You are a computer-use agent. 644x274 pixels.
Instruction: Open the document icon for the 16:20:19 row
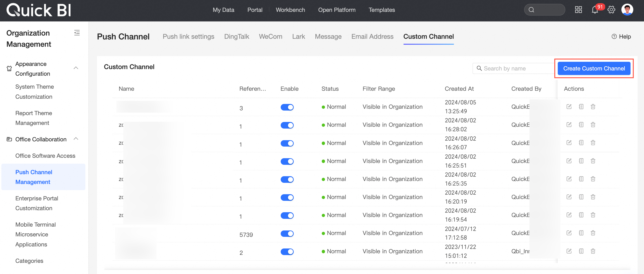click(x=581, y=197)
